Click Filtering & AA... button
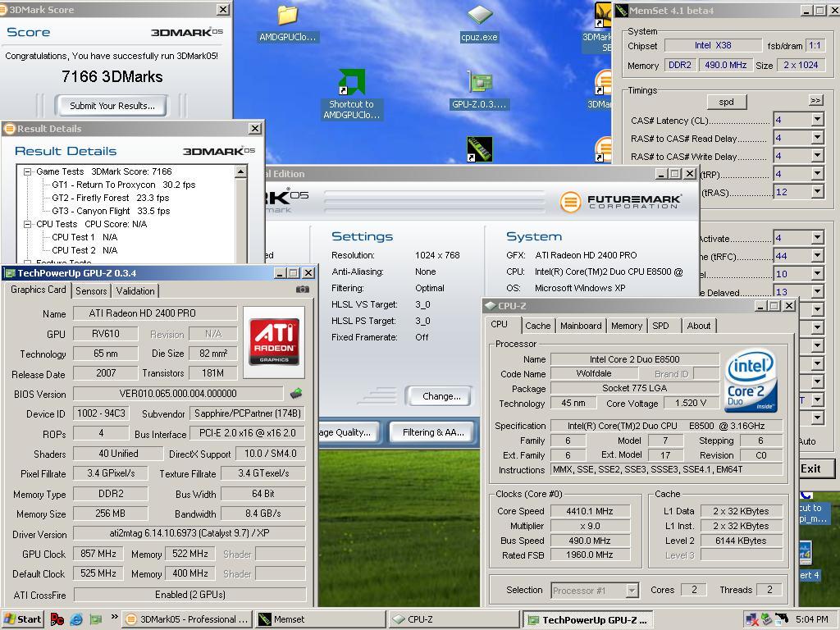Viewport: 840px width, 630px height. point(433,432)
